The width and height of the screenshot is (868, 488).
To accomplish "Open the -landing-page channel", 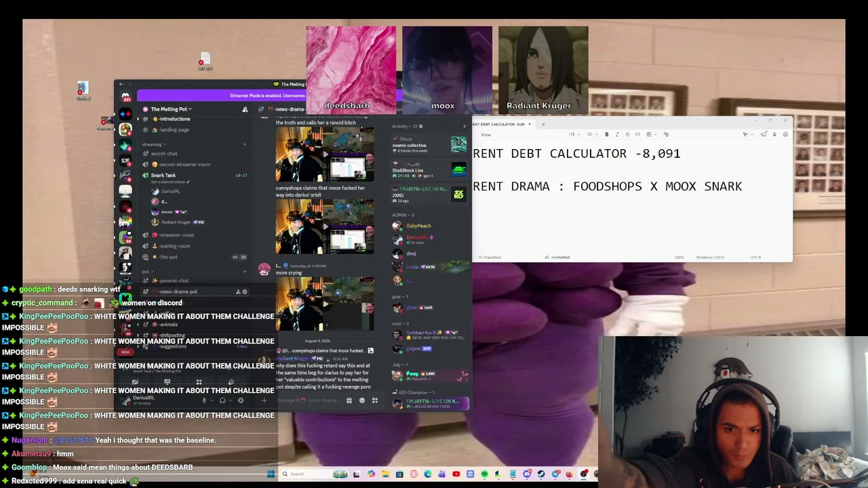I will [x=174, y=130].
